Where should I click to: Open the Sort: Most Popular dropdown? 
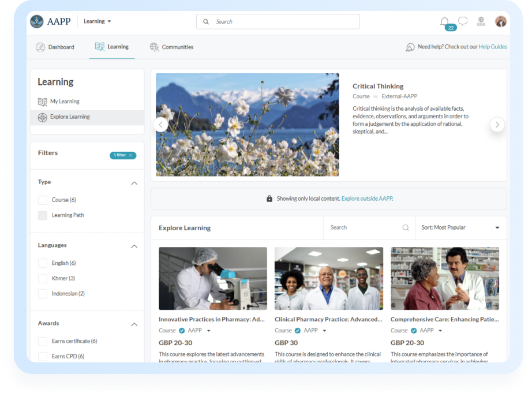[460, 228]
